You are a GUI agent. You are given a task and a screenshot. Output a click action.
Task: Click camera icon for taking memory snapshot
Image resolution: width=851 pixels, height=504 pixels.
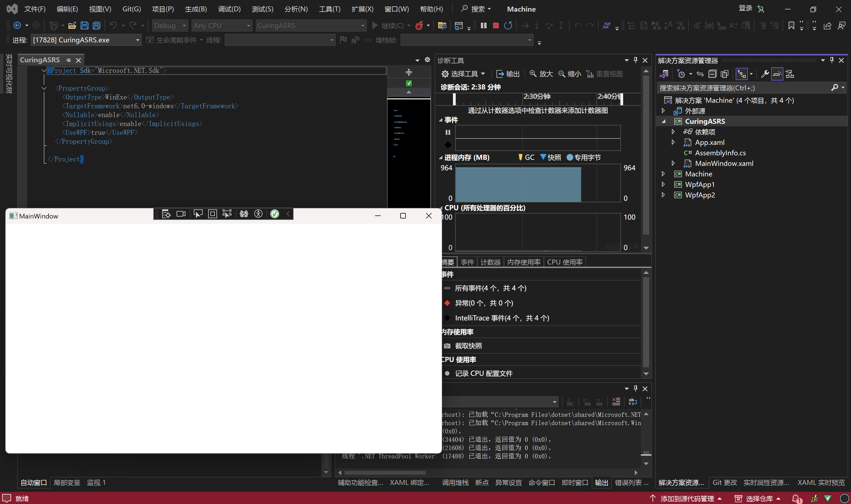click(447, 346)
